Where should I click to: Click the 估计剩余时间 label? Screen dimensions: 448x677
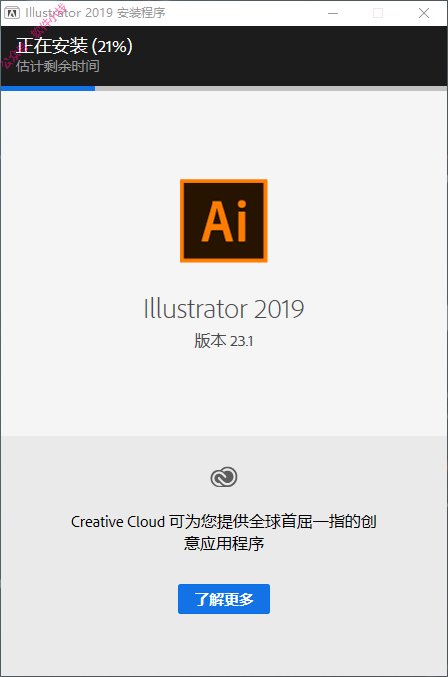click(58, 66)
